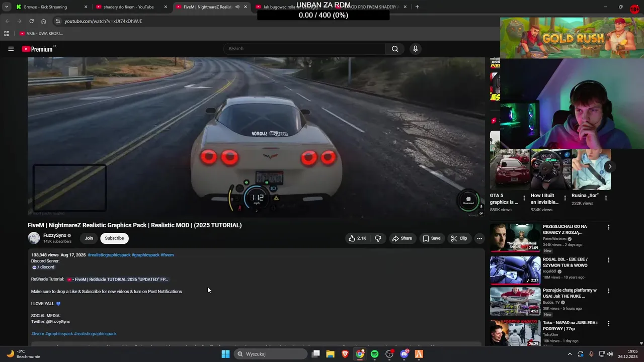Image resolution: width=644 pixels, height=362 pixels.
Task: Click the #fivem hashtag at description bottom
Action: point(37,334)
